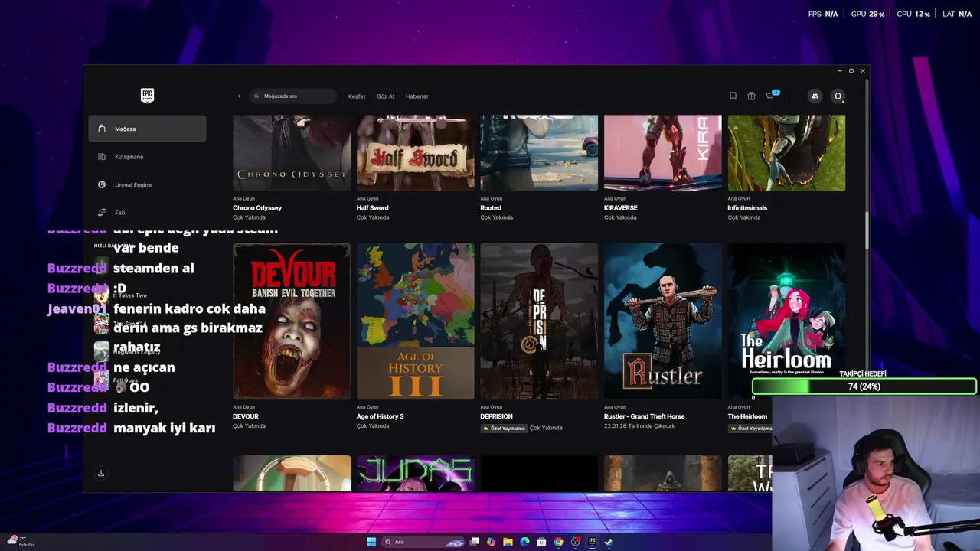Click the Unreal Engine logo icon
This screenshot has width=980, height=551.
pyautogui.click(x=102, y=184)
